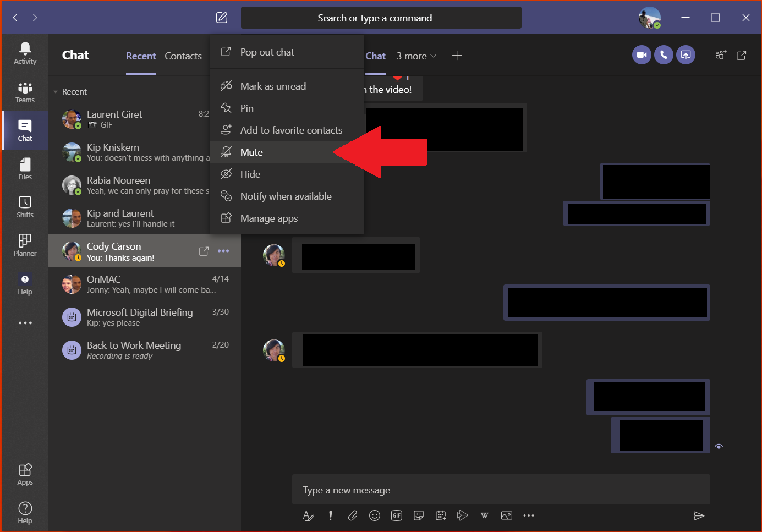
Task: Open the sticker picker
Action: click(x=419, y=515)
